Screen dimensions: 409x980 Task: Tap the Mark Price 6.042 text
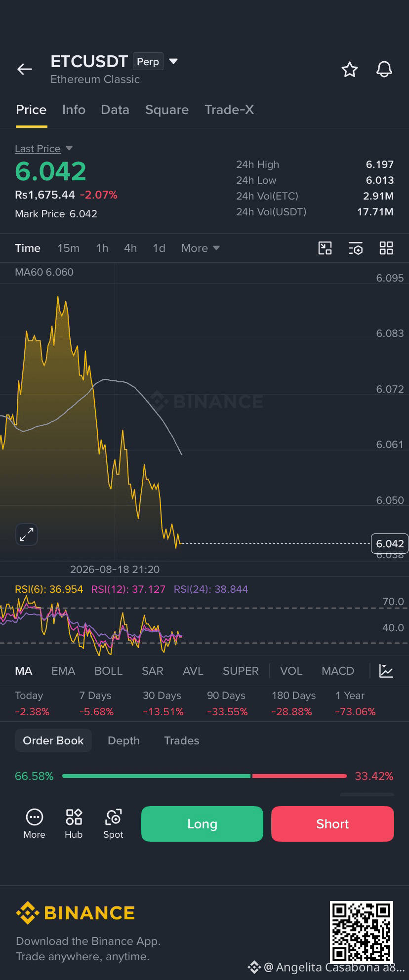(56, 214)
